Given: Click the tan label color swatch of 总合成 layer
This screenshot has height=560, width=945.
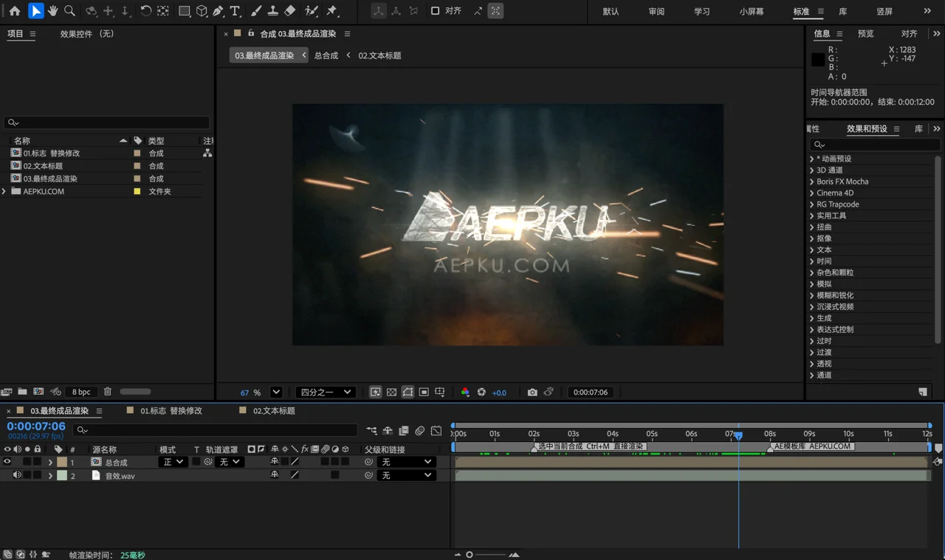Looking at the screenshot, I should 62,462.
